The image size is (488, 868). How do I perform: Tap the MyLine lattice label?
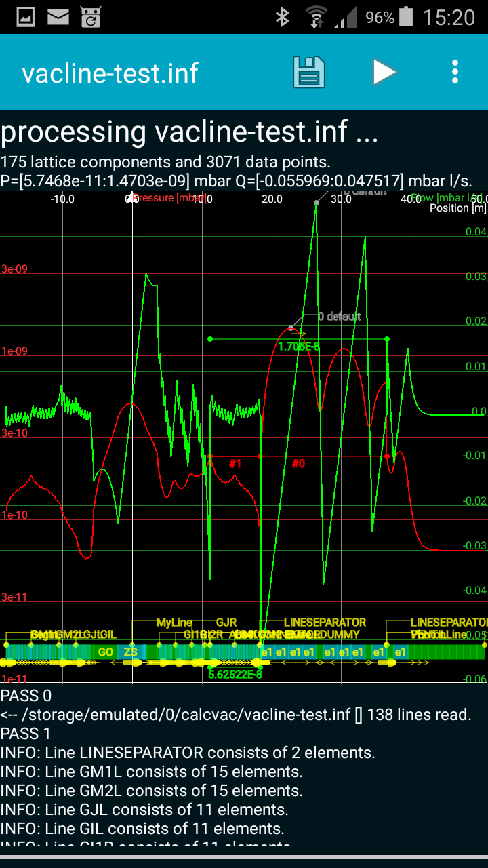(174, 622)
